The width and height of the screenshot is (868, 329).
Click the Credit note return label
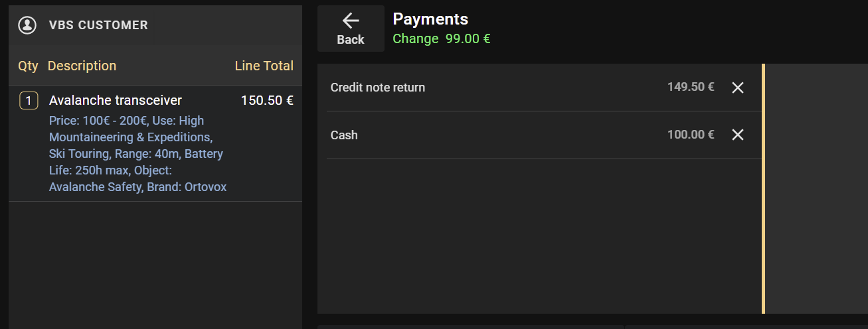pyautogui.click(x=377, y=88)
